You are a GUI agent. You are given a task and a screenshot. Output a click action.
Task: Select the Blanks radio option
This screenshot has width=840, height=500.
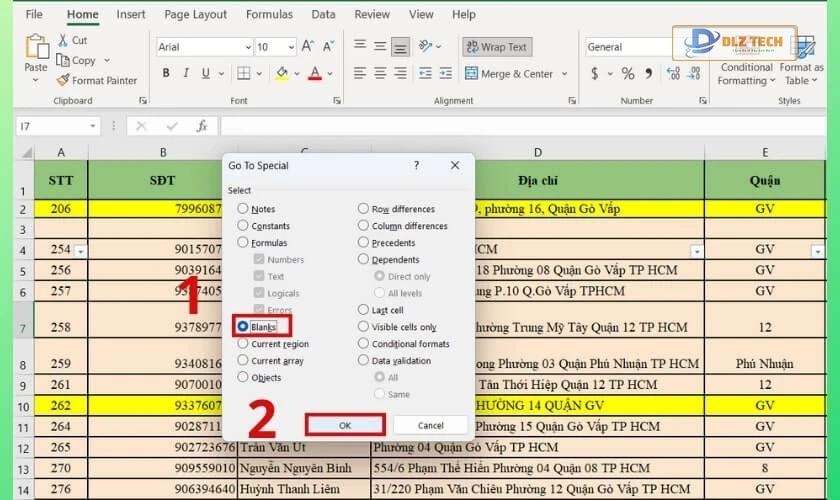[243, 326]
